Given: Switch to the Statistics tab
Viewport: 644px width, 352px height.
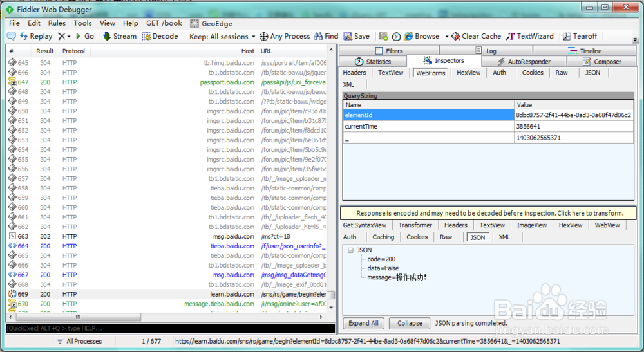Looking at the screenshot, I should [x=373, y=62].
